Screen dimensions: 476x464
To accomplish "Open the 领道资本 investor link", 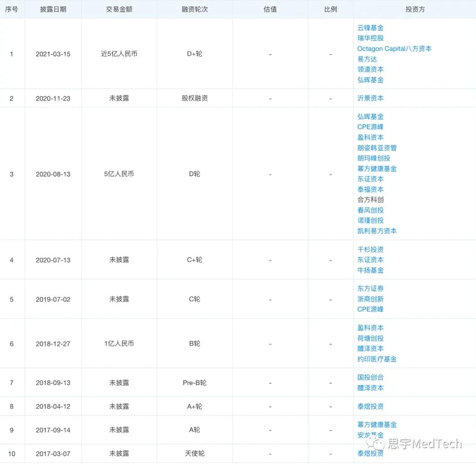I will click(x=370, y=69).
